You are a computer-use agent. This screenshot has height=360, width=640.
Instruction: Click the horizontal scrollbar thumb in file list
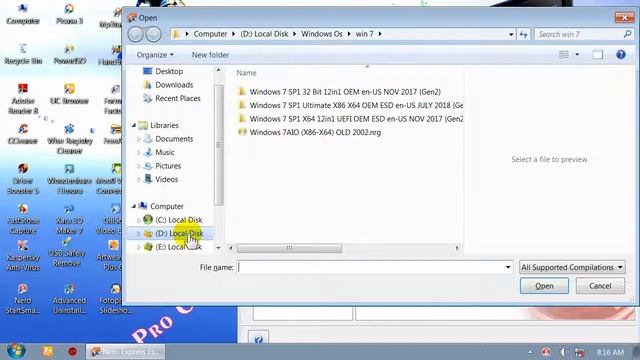pyautogui.click(x=289, y=248)
